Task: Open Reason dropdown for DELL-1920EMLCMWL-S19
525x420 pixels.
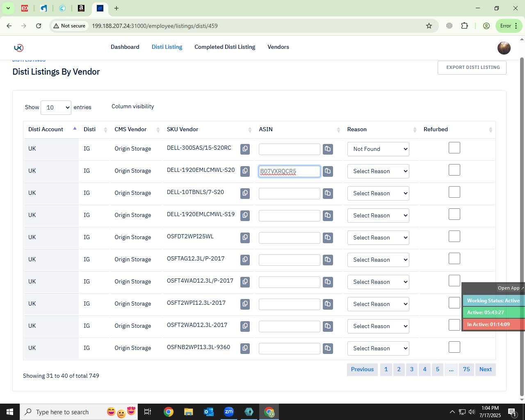Action: coord(378,215)
